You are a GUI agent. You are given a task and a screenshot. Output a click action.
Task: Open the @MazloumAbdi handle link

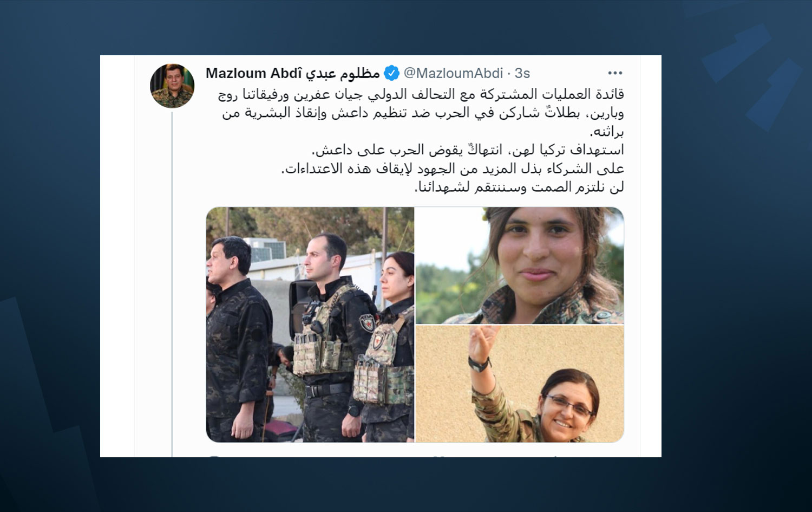(453, 73)
